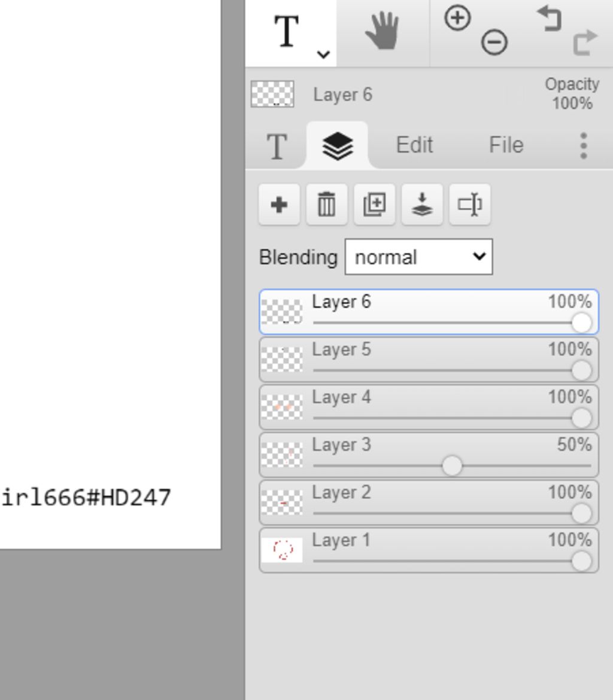Click the Layer 3 opacity slider handle
The height and width of the screenshot is (700, 613).
[452, 465]
